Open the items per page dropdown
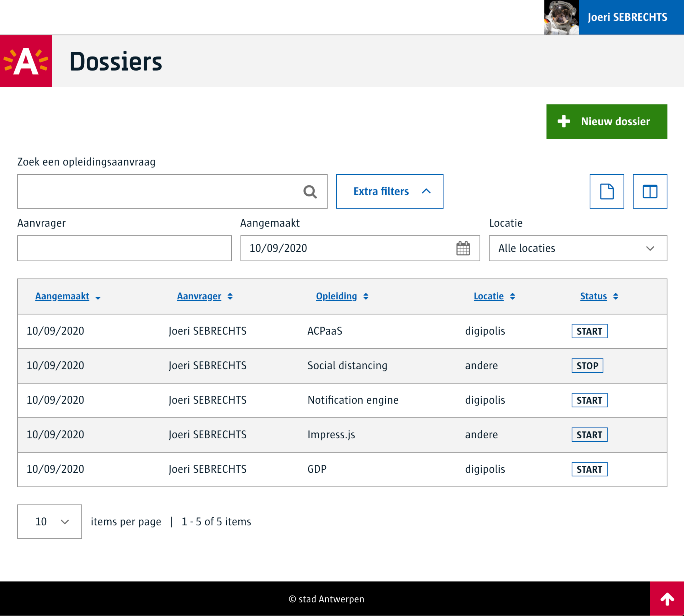684x616 pixels. click(x=50, y=522)
